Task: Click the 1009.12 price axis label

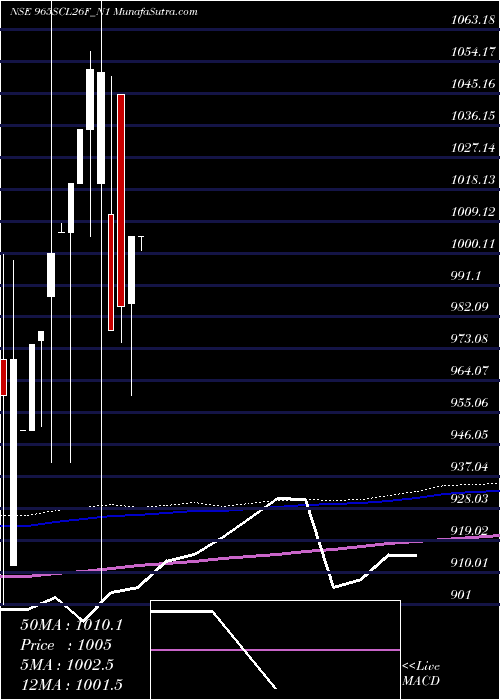Action: (x=475, y=212)
